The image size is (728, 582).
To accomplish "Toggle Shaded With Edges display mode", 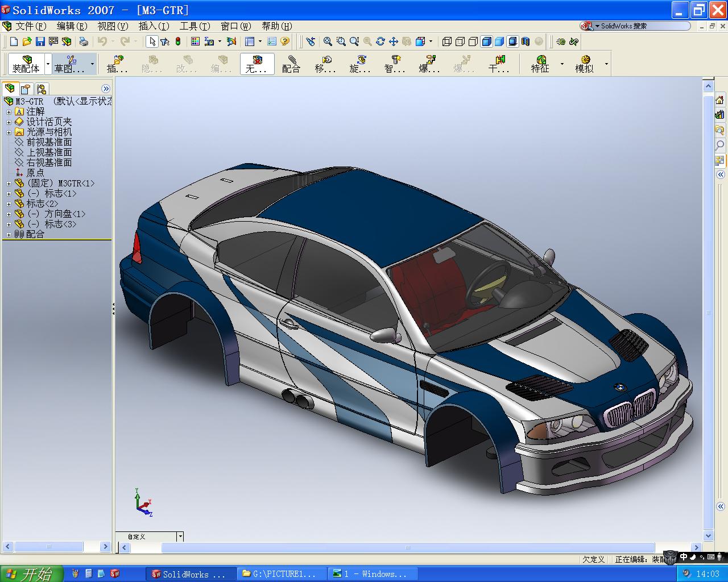I will tap(486, 41).
